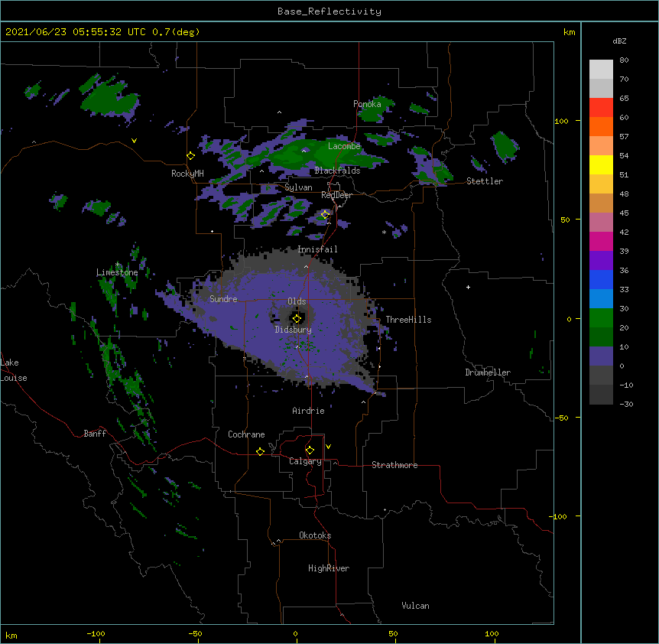This screenshot has width=659, height=644.
Task: Select the Vulcan town label
Action: coord(415,606)
